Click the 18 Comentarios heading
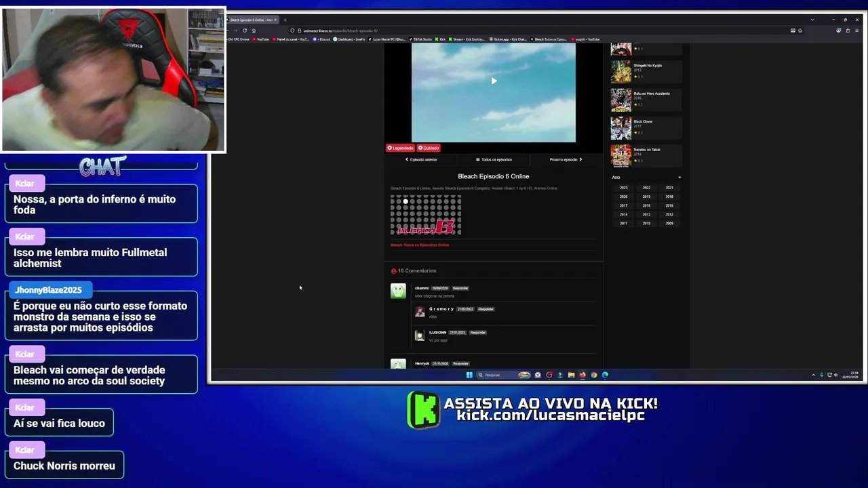 pyautogui.click(x=414, y=271)
